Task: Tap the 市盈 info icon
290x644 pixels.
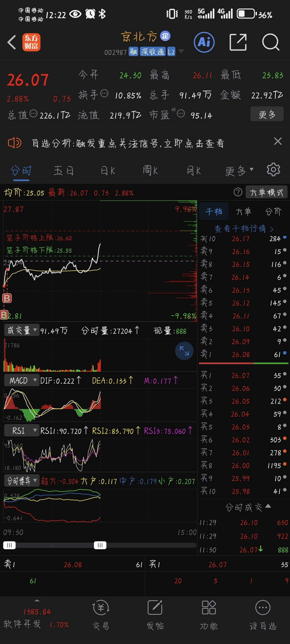Action: [181, 114]
